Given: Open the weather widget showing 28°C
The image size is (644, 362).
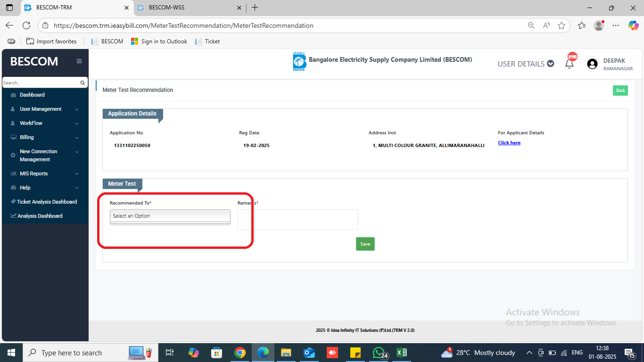Looking at the screenshot, I should click(x=478, y=353).
